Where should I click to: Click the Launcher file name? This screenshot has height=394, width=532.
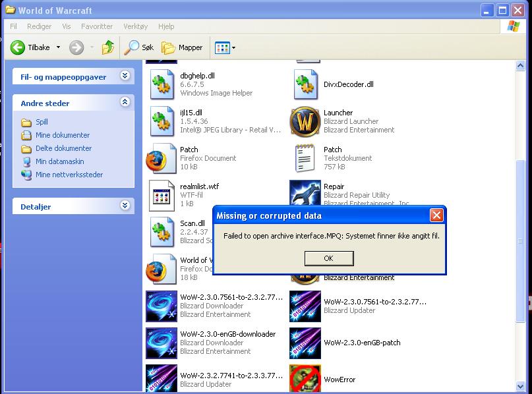[338, 113]
